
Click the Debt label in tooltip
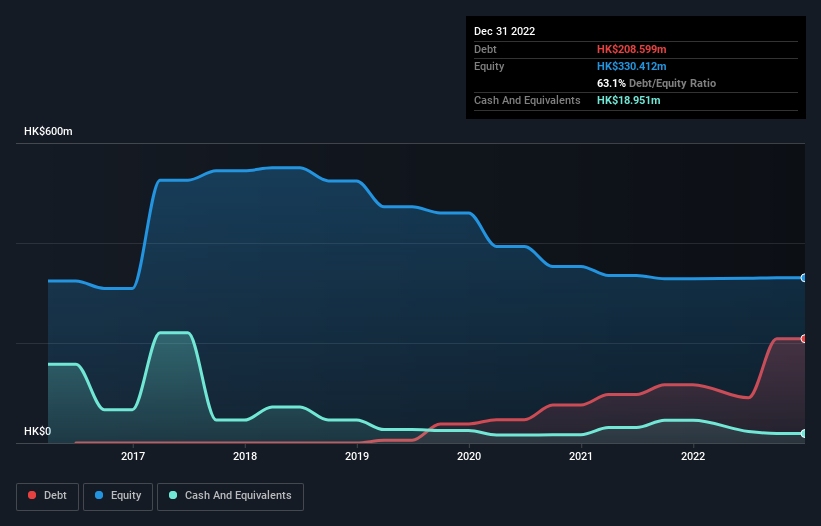tap(485, 49)
